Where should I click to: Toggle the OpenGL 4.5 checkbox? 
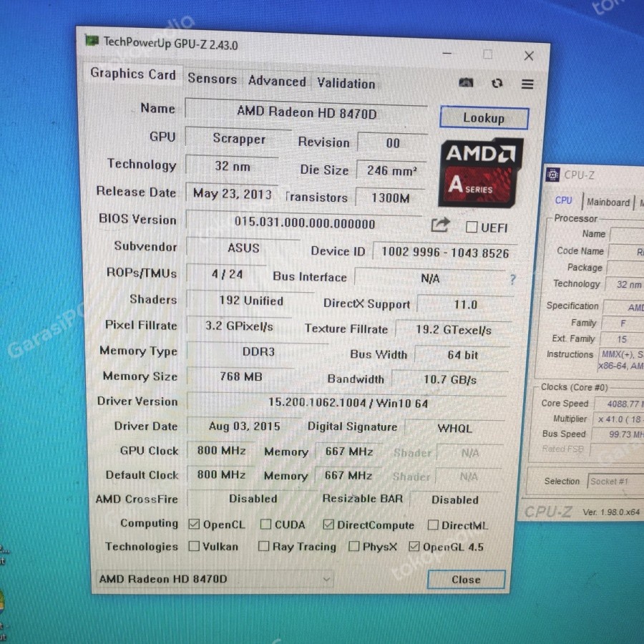[414, 546]
